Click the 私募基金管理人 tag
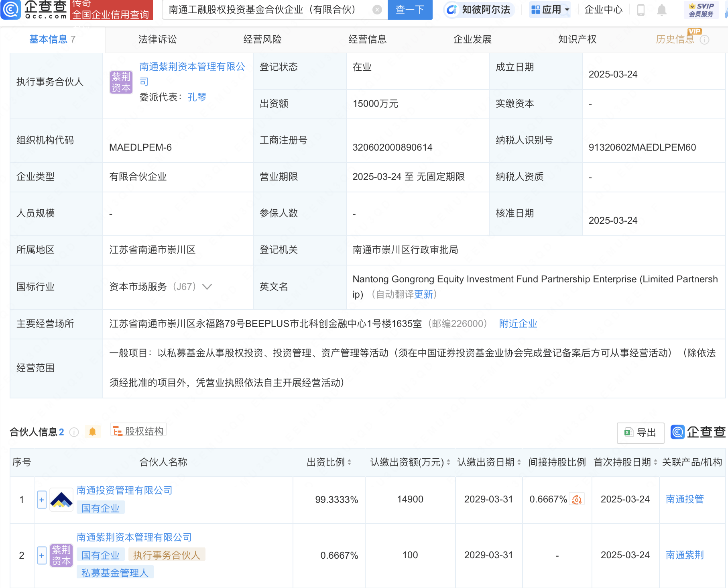The height and width of the screenshot is (588, 728). [115, 573]
